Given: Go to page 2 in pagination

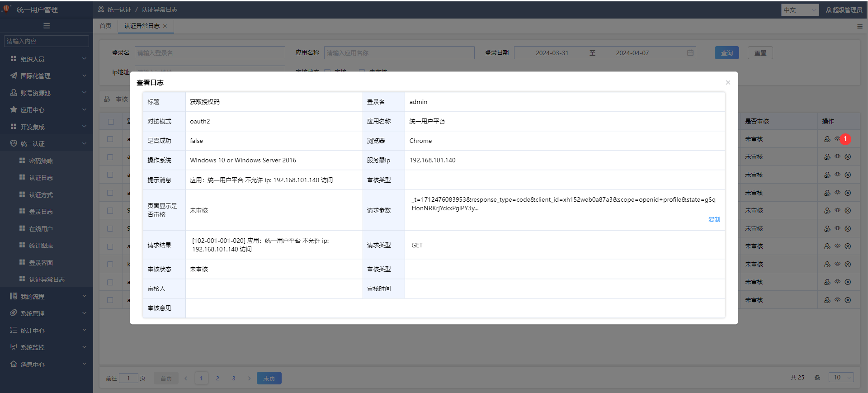Looking at the screenshot, I should pos(217,378).
